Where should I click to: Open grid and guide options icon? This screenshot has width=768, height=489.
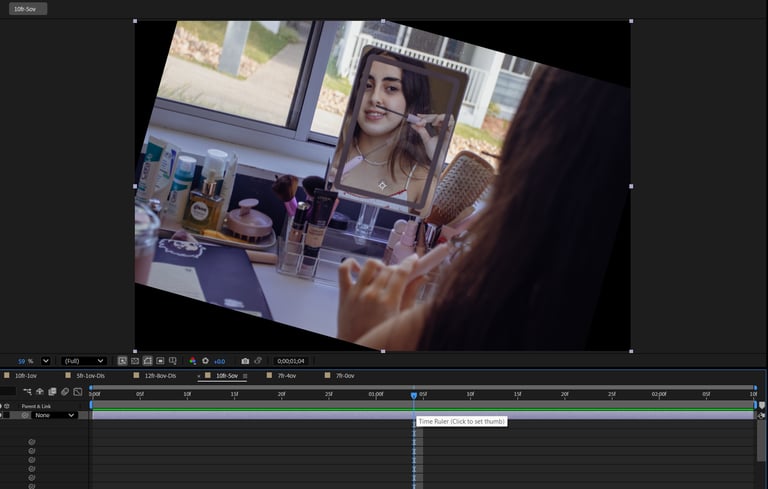pyautogui.click(x=173, y=361)
